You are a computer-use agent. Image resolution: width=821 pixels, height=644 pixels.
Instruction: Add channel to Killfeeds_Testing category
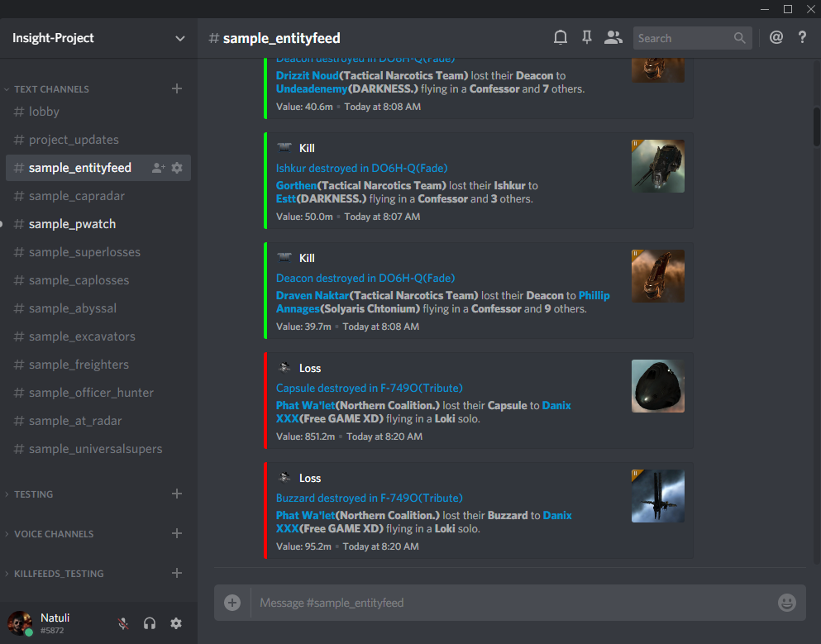(x=177, y=574)
